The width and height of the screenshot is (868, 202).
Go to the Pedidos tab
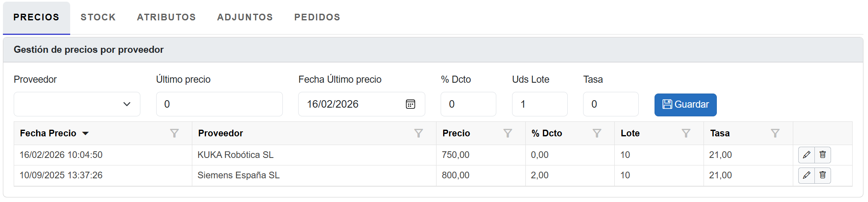pos(317,17)
